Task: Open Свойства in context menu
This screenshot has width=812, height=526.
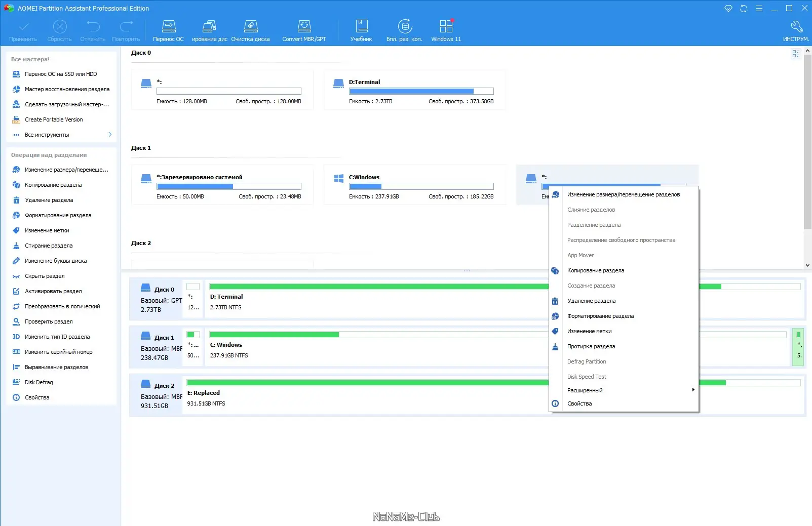Action: 624,403
